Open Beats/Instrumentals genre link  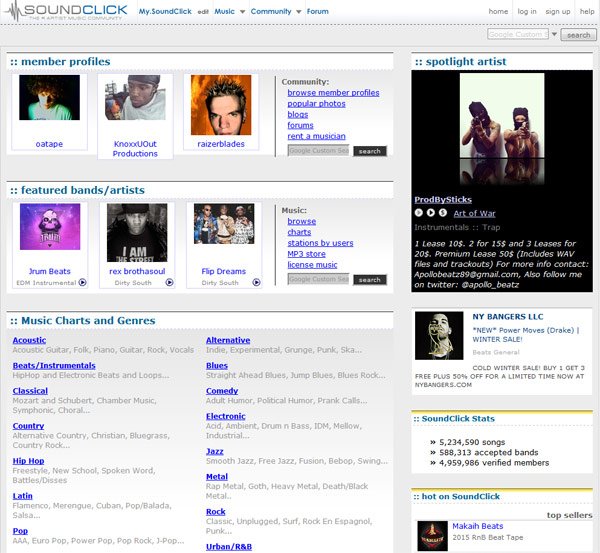[x=54, y=365]
